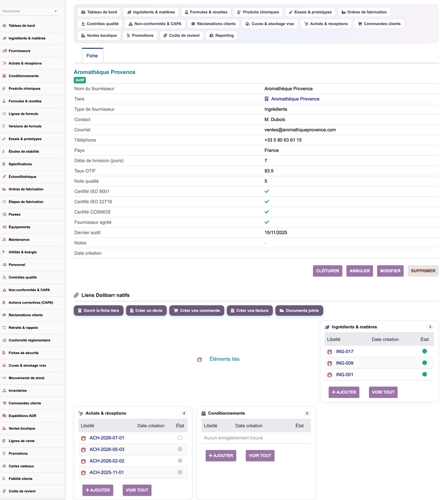Click the Pesées scale icon in sidebar
Viewport: 448px width, 500px height.
pyautogui.click(x=4, y=214)
